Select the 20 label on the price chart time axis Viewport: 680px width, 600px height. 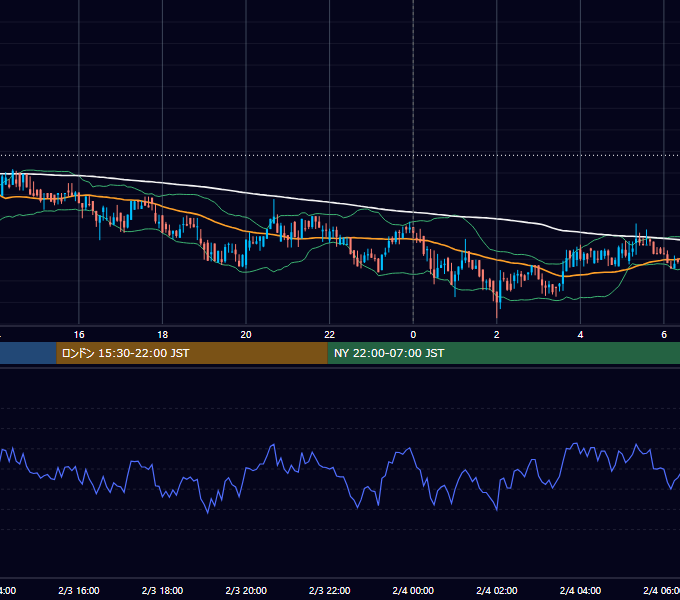point(246,335)
